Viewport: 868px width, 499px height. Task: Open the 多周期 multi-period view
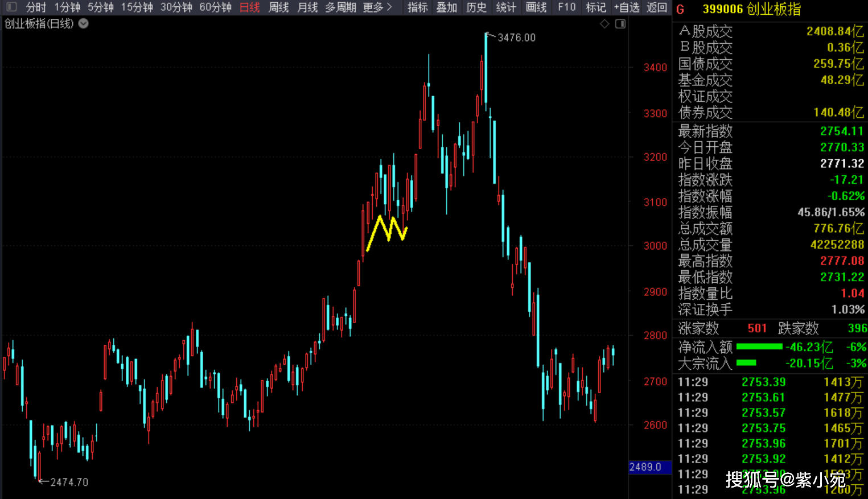[341, 7]
